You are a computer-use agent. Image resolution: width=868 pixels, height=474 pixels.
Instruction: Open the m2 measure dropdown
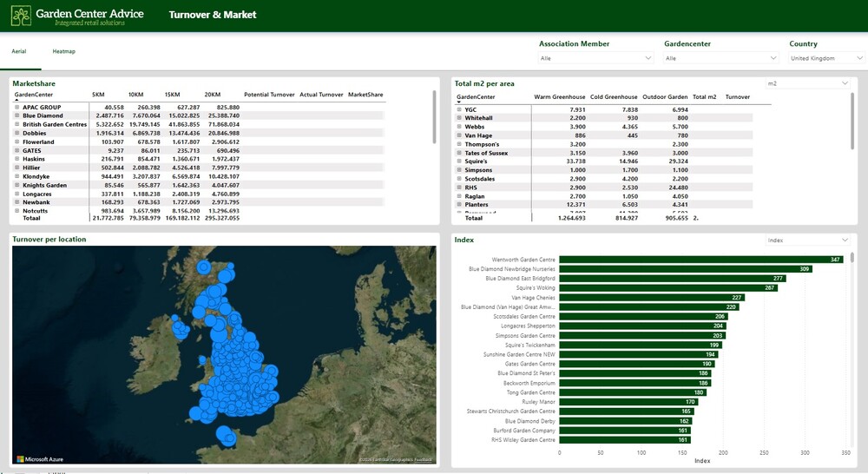(807, 83)
